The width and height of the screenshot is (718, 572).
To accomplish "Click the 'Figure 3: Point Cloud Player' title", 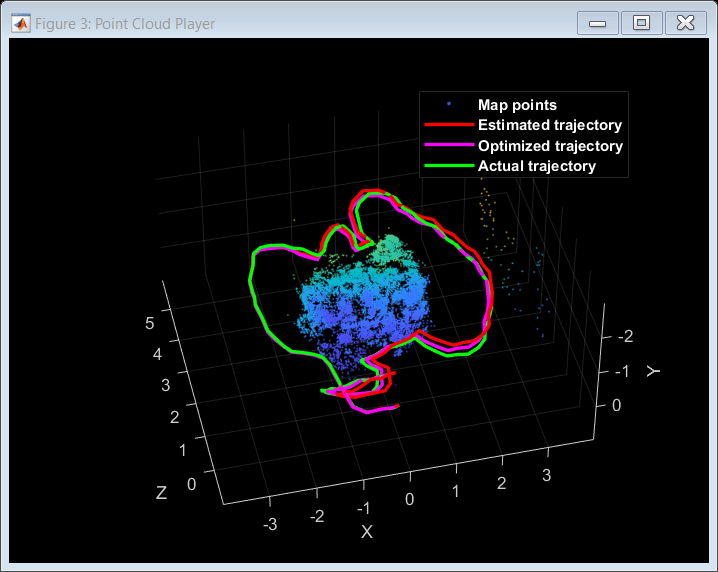I will pos(125,24).
